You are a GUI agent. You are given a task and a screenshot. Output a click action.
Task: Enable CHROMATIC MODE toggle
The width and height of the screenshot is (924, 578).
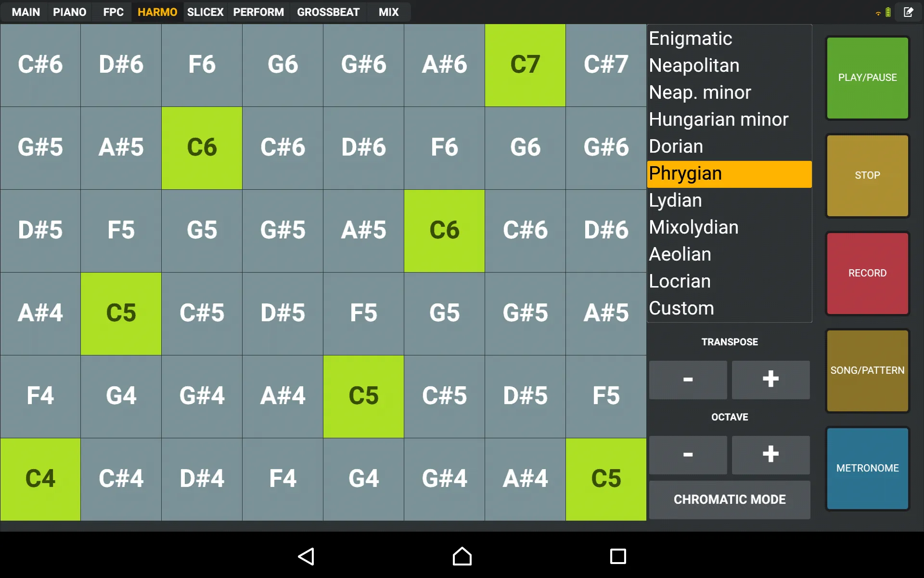coord(729,499)
